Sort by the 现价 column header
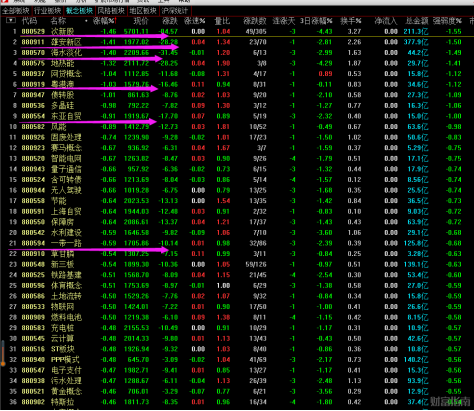This screenshot has height=411, width=474. (x=141, y=21)
